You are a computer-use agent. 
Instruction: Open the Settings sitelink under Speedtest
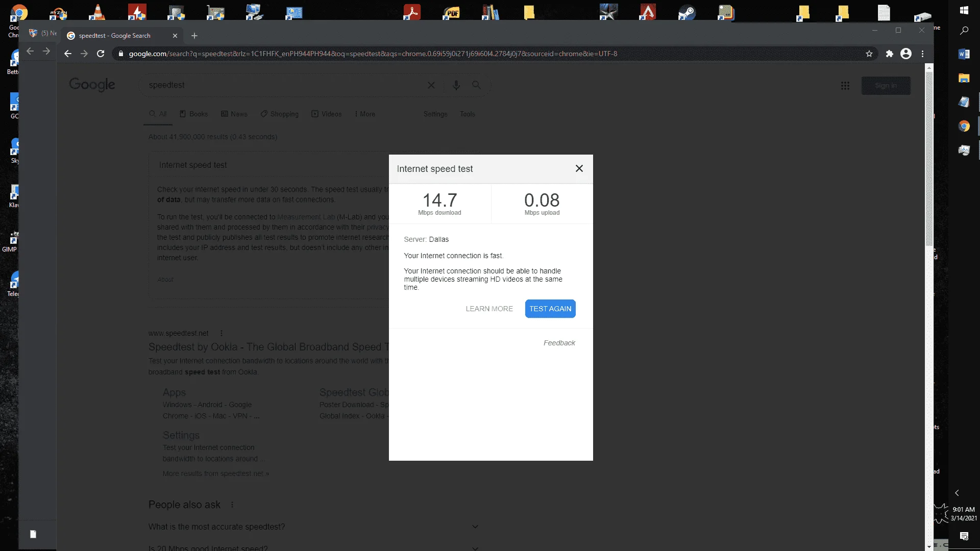coord(181,435)
